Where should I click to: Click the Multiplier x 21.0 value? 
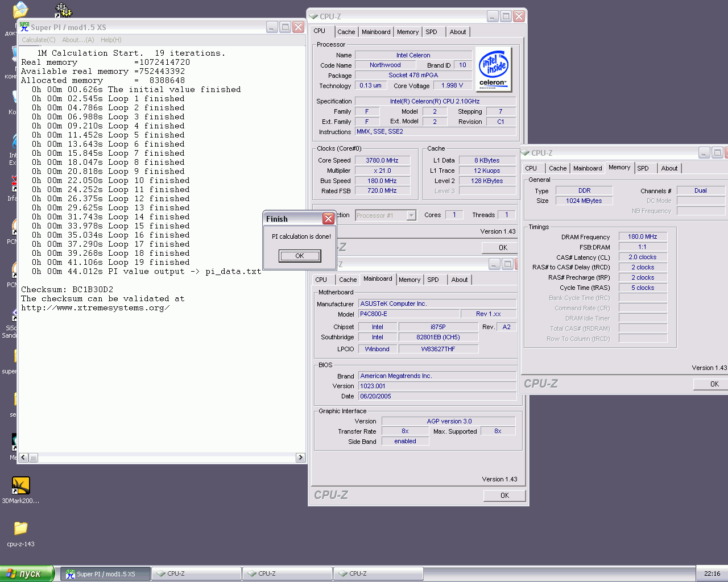(x=382, y=171)
